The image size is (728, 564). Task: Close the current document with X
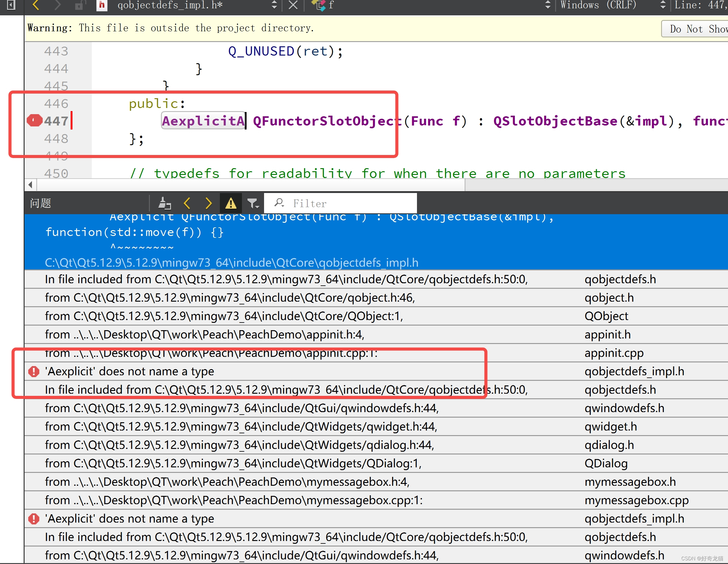293,5
